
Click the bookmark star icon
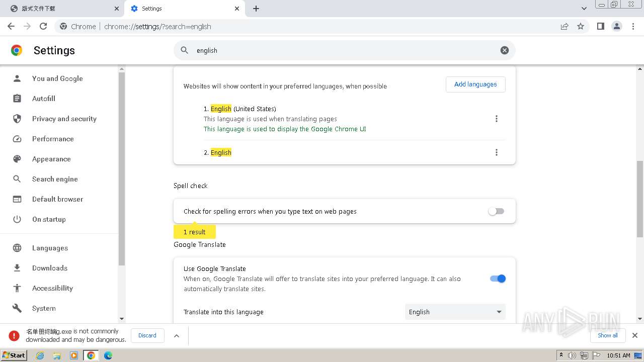pos(581,27)
